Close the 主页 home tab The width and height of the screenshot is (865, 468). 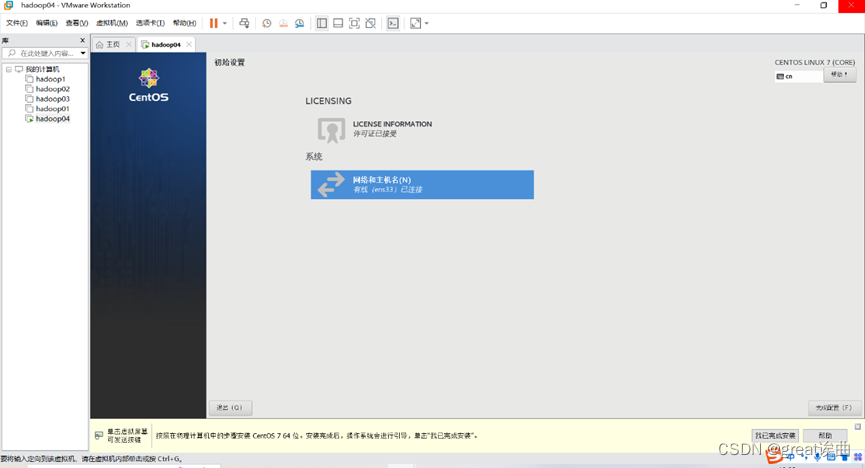[x=129, y=45]
